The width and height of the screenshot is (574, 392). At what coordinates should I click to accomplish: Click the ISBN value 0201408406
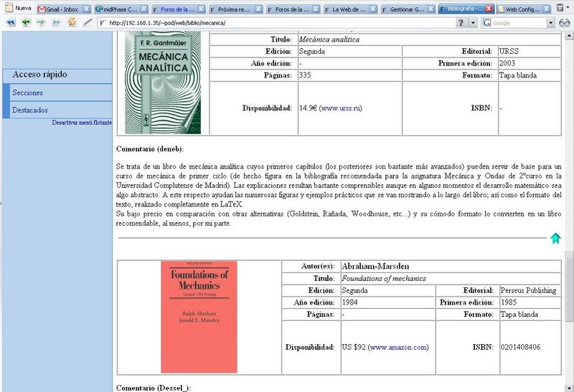coord(521,347)
